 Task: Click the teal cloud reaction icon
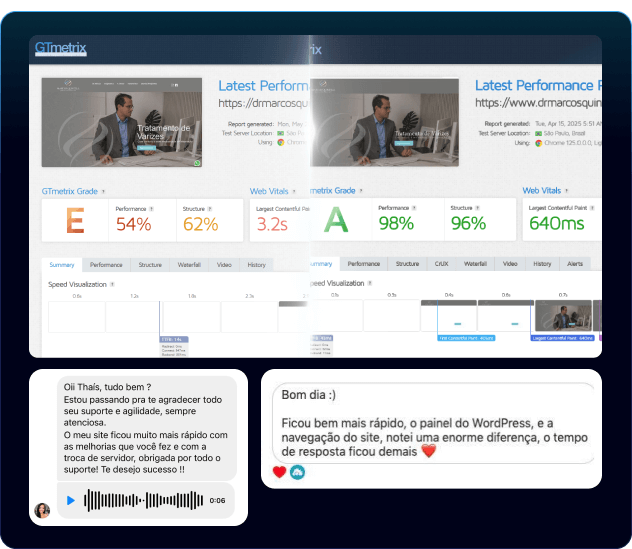click(x=297, y=472)
